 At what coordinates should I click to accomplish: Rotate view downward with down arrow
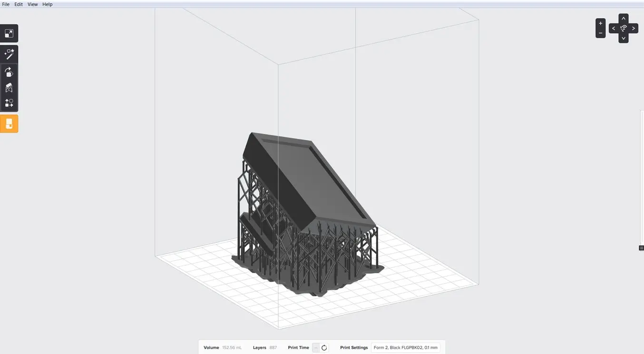pyautogui.click(x=623, y=38)
